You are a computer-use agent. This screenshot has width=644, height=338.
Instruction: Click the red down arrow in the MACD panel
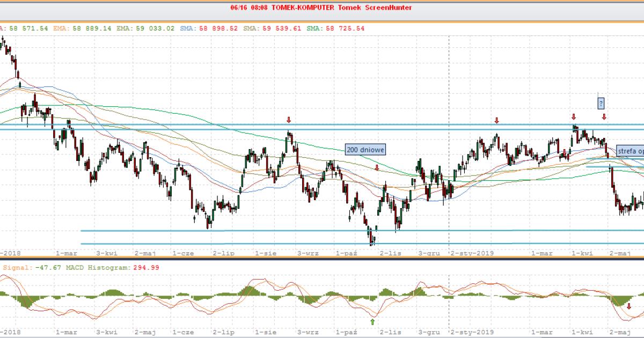tap(629, 306)
